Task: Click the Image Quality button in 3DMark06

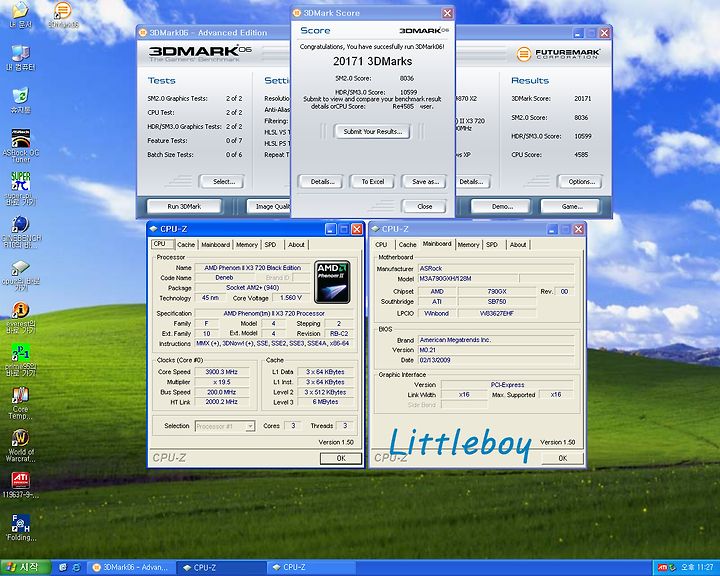Action: tap(270, 207)
